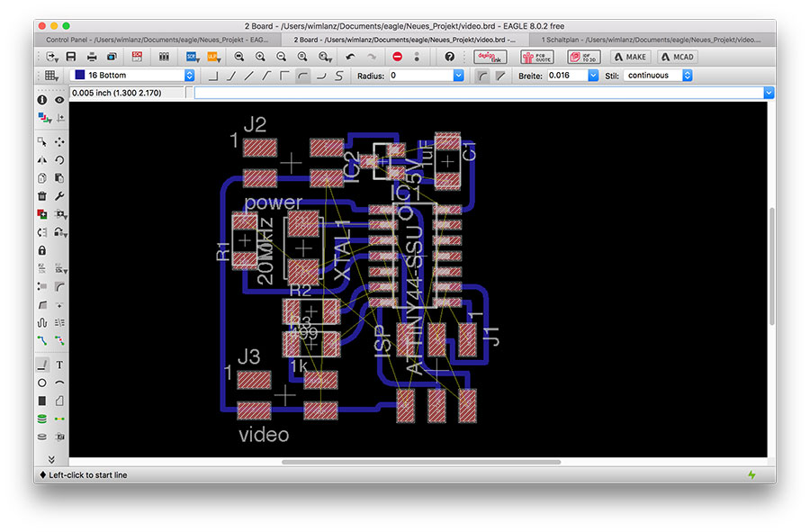Open the file export dropdown icon

[52, 57]
